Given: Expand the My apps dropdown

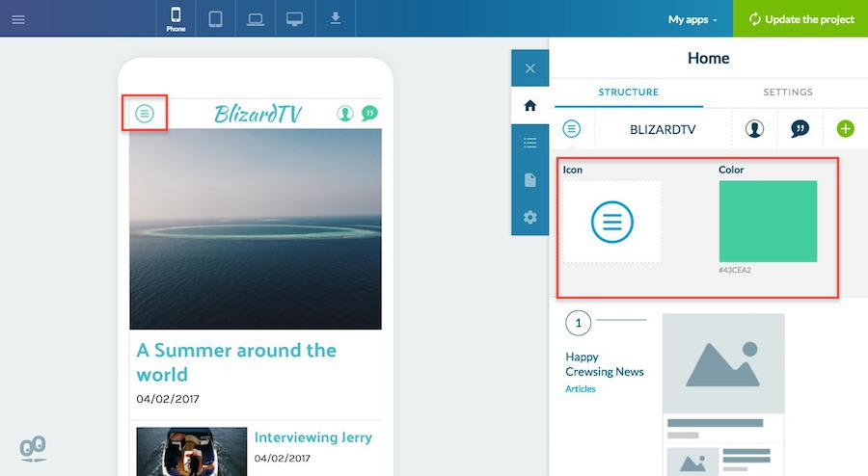Looking at the screenshot, I should [692, 19].
